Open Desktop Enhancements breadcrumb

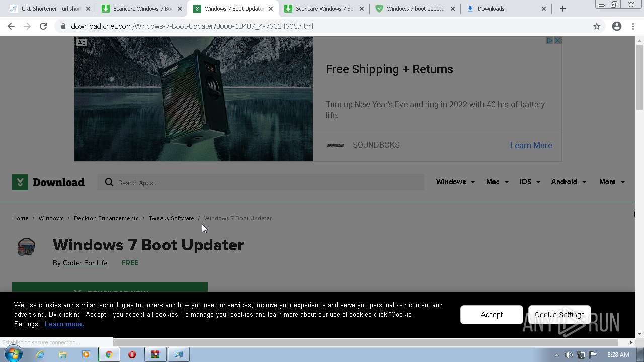pos(106,218)
